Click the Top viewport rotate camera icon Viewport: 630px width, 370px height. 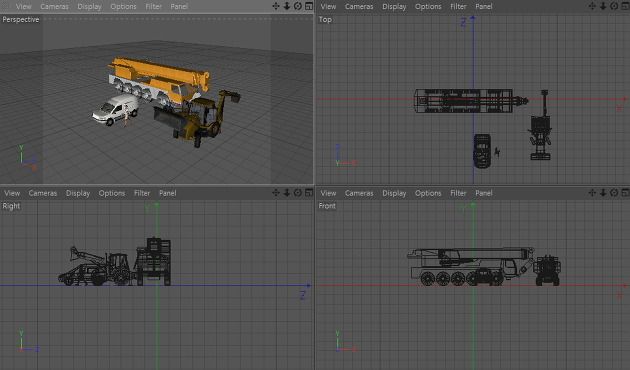[x=614, y=6]
